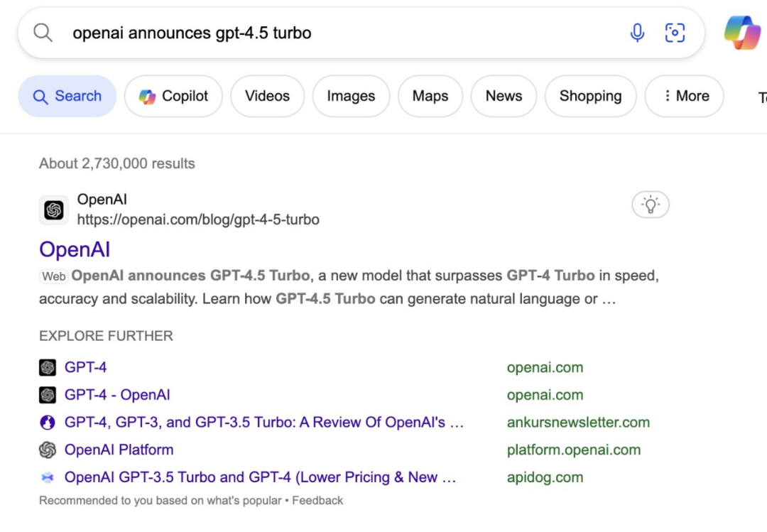Open the OpenAI Platform link
This screenshot has width=767, height=532.
click(119, 450)
